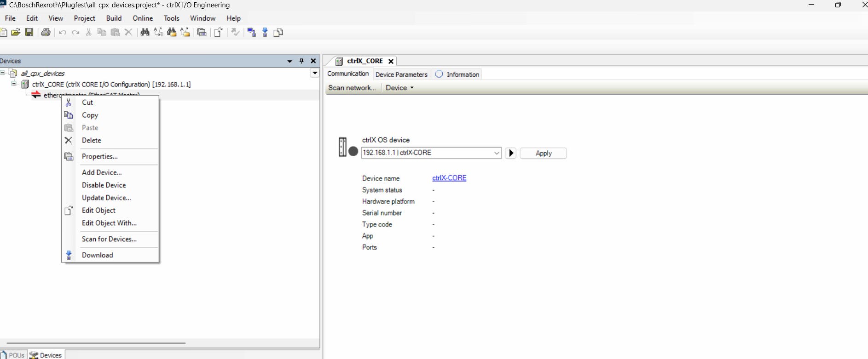The width and height of the screenshot is (868, 359).
Task: Open the Edit menu
Action: 32,18
